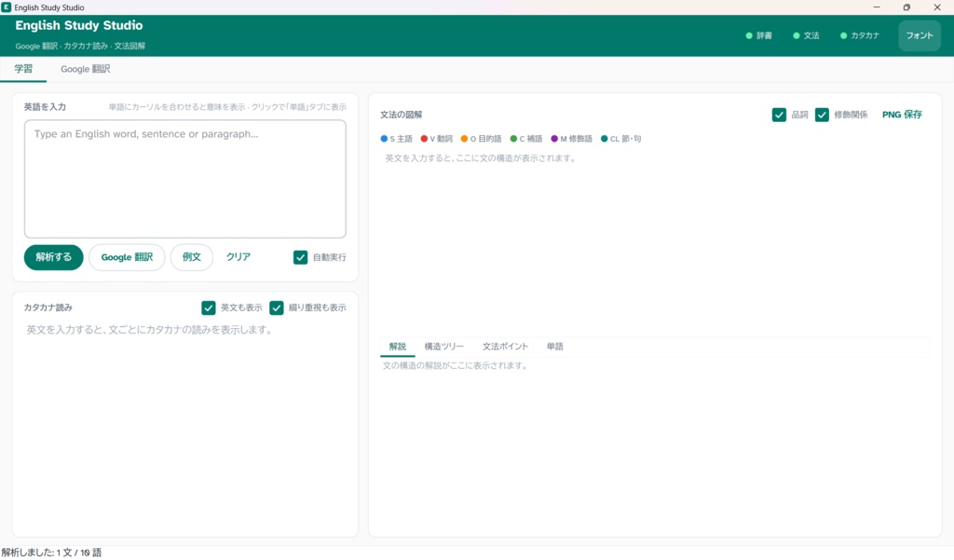Toggle the 自動実行 checkbox
The width and height of the screenshot is (954, 560).
click(x=301, y=257)
